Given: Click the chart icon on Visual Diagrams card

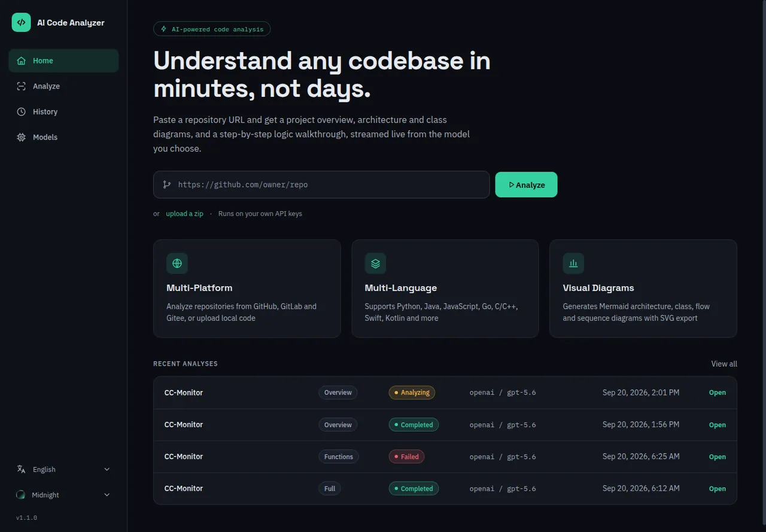Looking at the screenshot, I should click(x=573, y=263).
